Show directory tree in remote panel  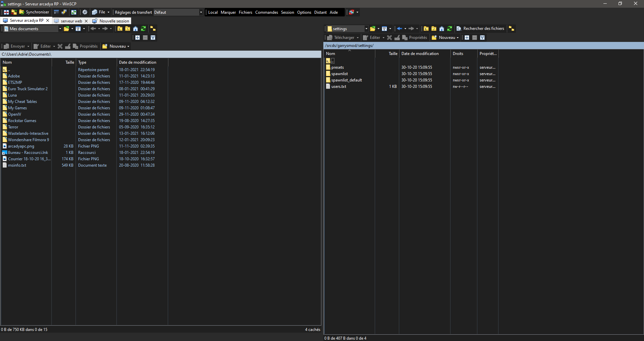(x=512, y=29)
